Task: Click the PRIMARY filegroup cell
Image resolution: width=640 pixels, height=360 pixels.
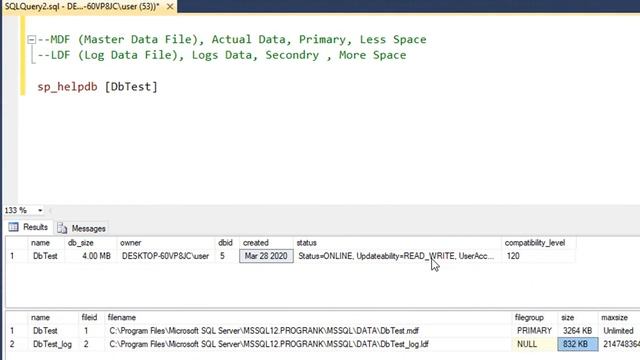Action: click(x=534, y=331)
